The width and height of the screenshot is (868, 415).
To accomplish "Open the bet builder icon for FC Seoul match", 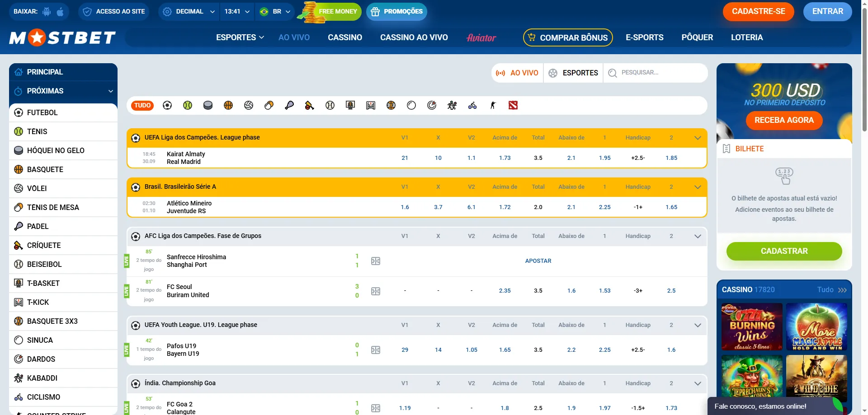I will point(375,291).
